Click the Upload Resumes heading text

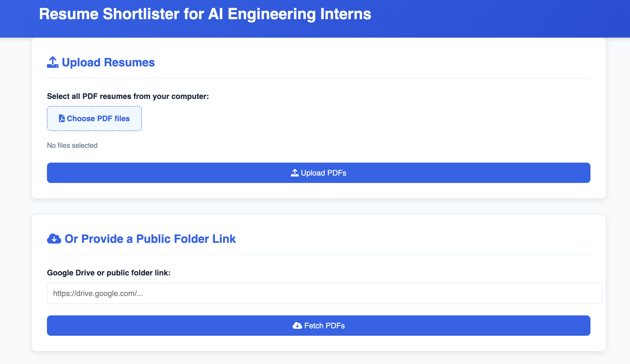tap(108, 63)
